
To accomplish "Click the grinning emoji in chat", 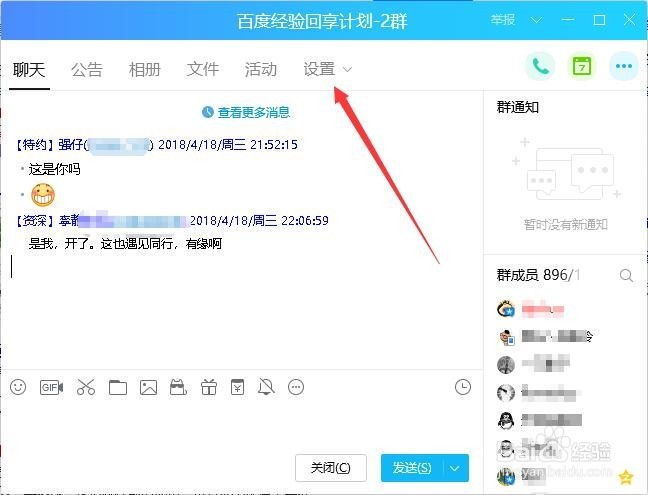I will (x=43, y=195).
